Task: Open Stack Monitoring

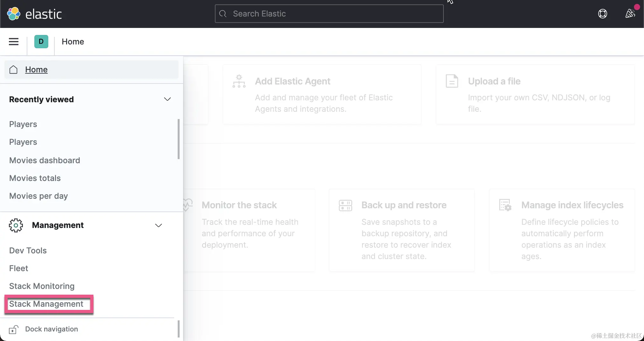Action: pyautogui.click(x=42, y=286)
